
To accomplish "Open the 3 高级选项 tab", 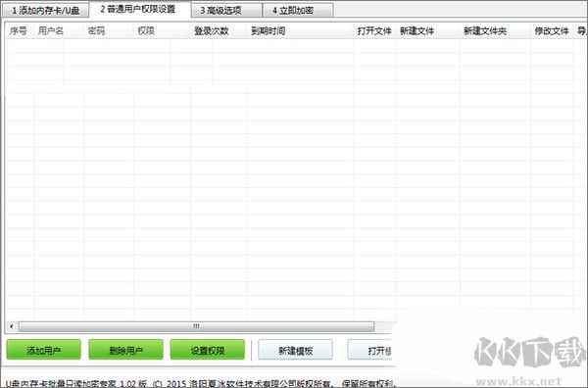I will (225, 10).
